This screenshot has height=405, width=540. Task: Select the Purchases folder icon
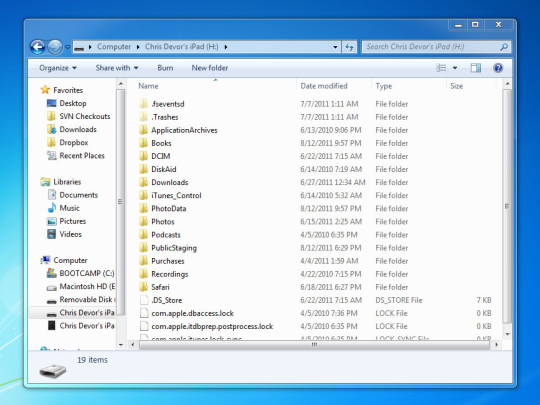[144, 261]
